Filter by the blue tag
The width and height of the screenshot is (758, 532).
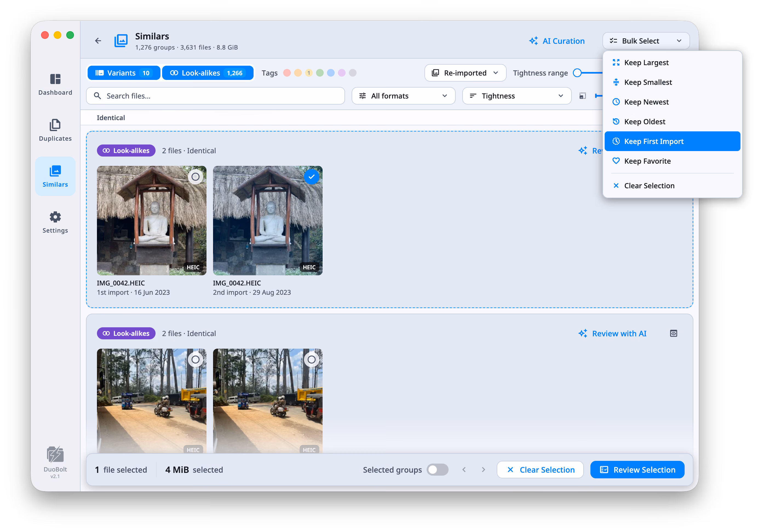(x=331, y=73)
